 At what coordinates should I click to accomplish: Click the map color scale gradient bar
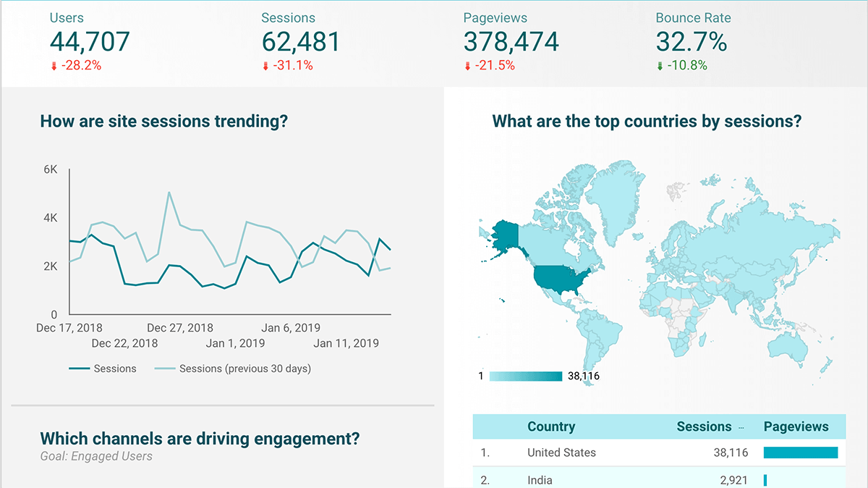526,376
